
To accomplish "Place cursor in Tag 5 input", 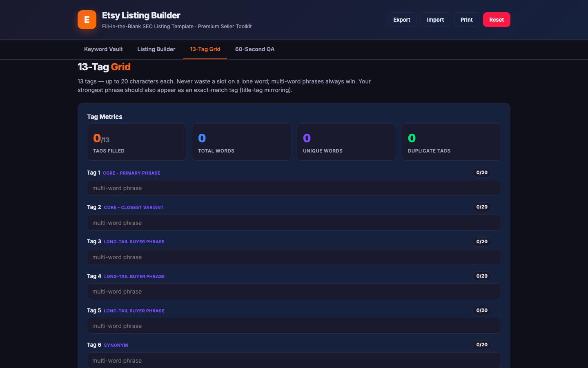I will [x=294, y=326].
